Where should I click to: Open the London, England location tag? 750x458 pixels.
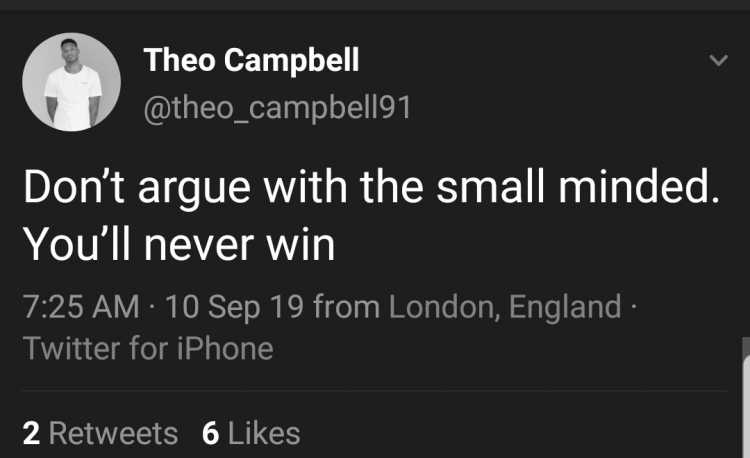505,306
